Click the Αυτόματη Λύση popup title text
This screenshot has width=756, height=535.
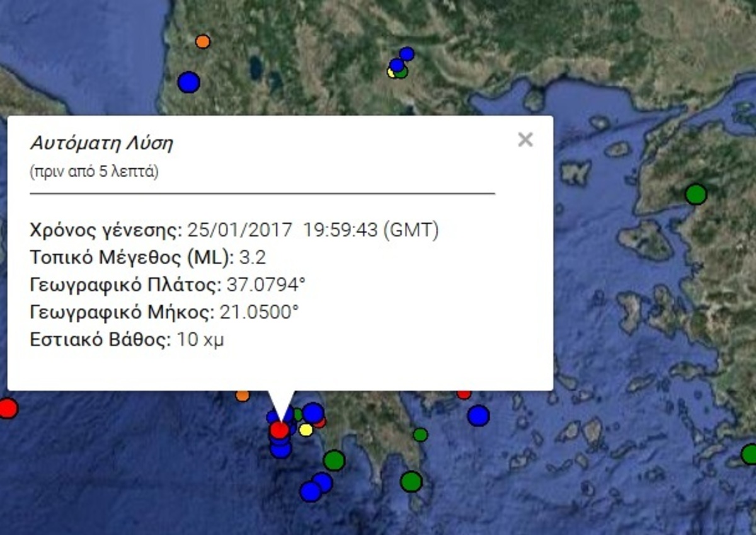[101, 143]
